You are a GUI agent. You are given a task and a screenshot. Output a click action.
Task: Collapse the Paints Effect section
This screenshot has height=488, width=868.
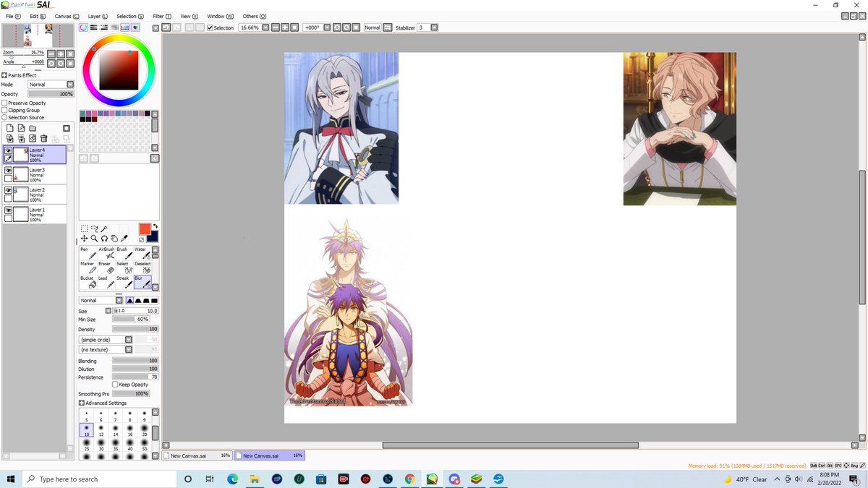[x=4, y=75]
